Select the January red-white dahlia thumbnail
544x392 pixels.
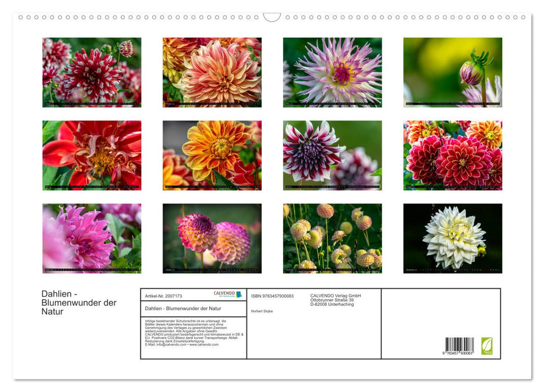[91, 73]
